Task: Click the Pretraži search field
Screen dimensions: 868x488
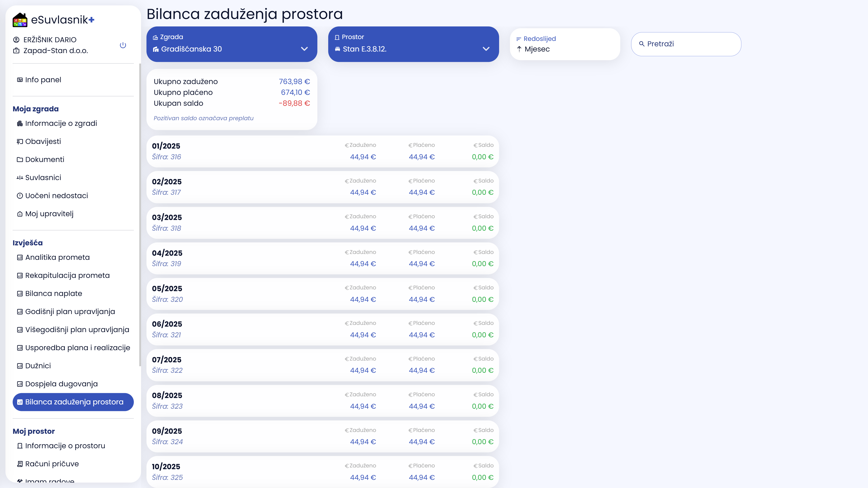Action: click(x=686, y=44)
